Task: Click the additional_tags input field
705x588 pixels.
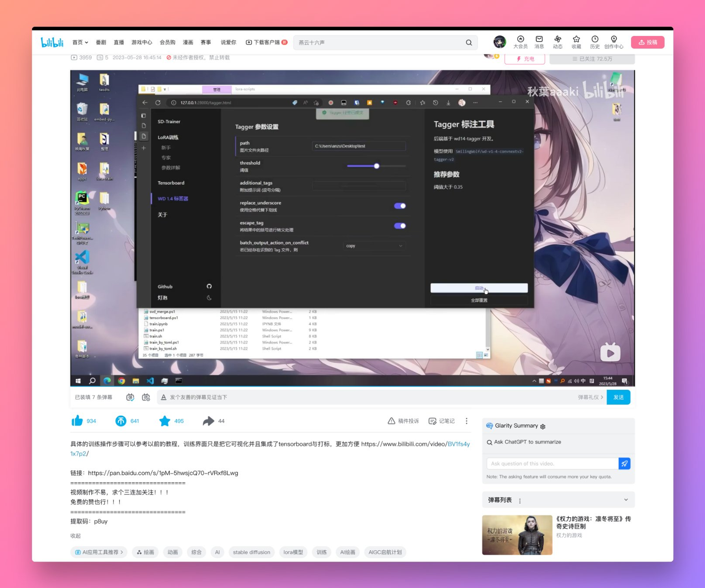Action: click(x=359, y=186)
